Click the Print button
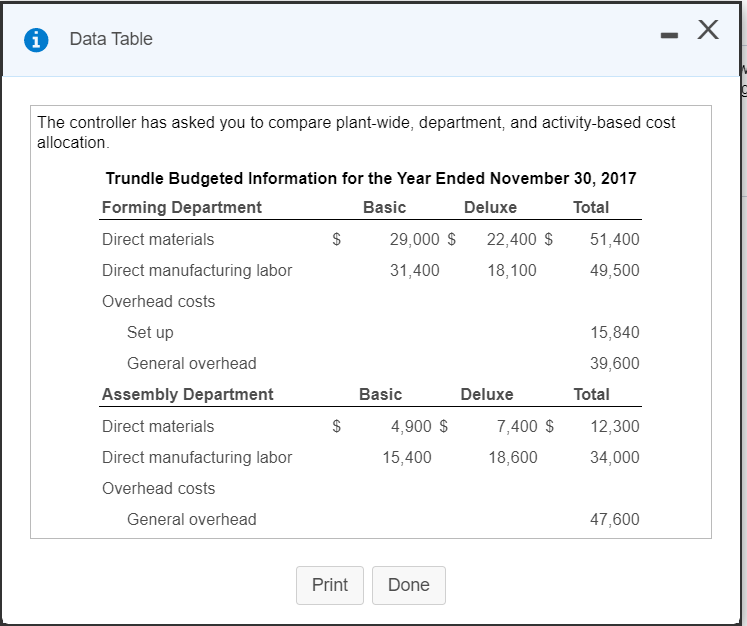This screenshot has width=747, height=626. [330, 585]
